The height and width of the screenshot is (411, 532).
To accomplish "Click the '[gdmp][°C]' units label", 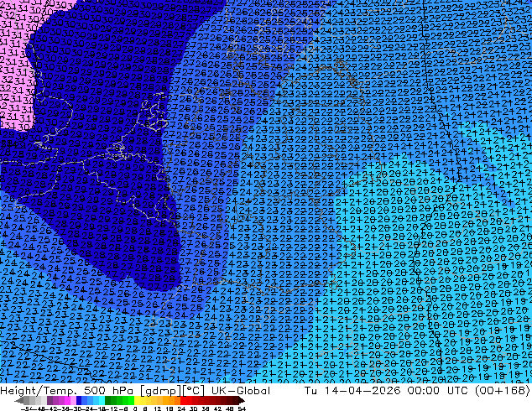I will coord(173,391).
